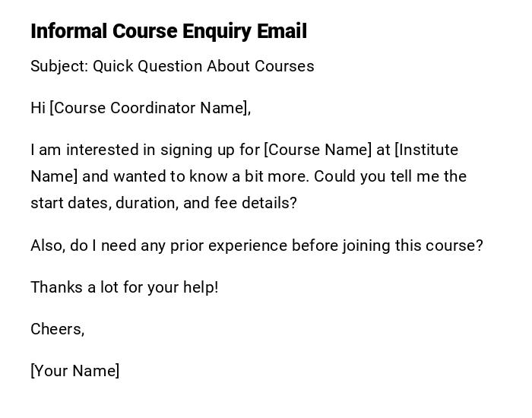The height and width of the screenshot is (418, 532).
Task: Click "Quick Question About Courses" subject text
Action: click(x=204, y=66)
